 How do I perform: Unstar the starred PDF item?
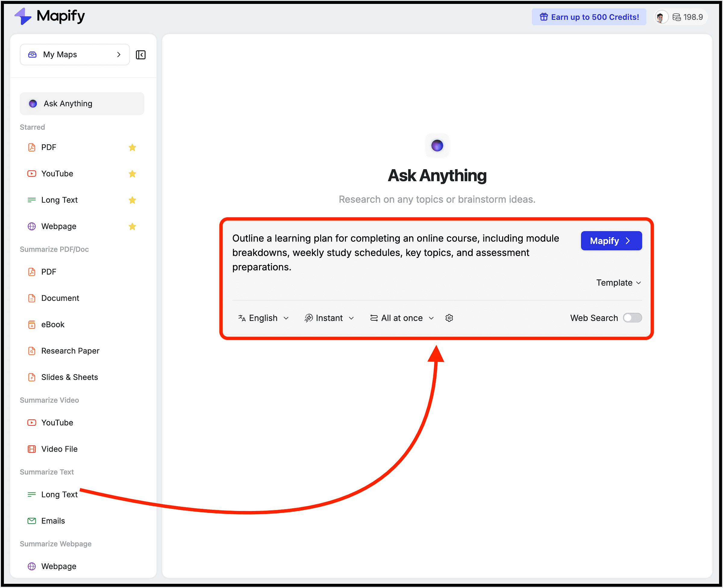coord(132,147)
